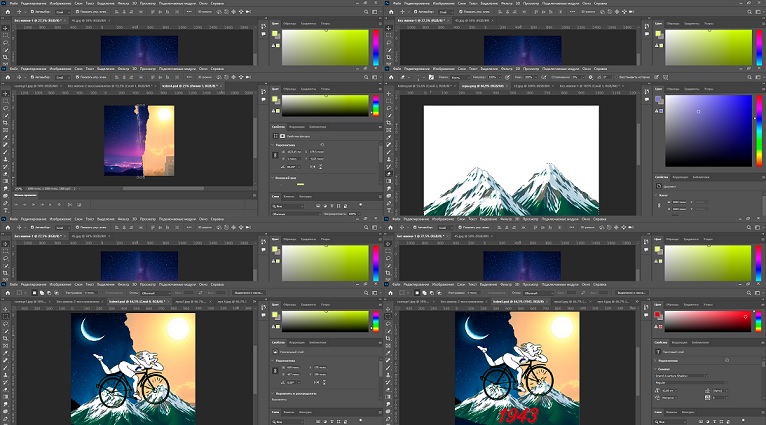Click Home icon above the white mountains document
This screenshot has width=766, height=425.
pos(389,76)
